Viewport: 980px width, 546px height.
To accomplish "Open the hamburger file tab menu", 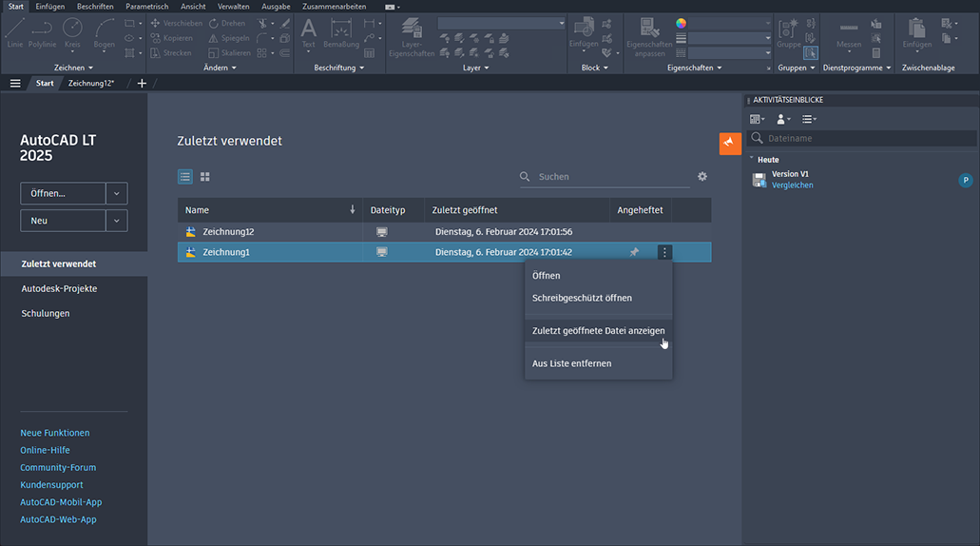I will pos(15,83).
